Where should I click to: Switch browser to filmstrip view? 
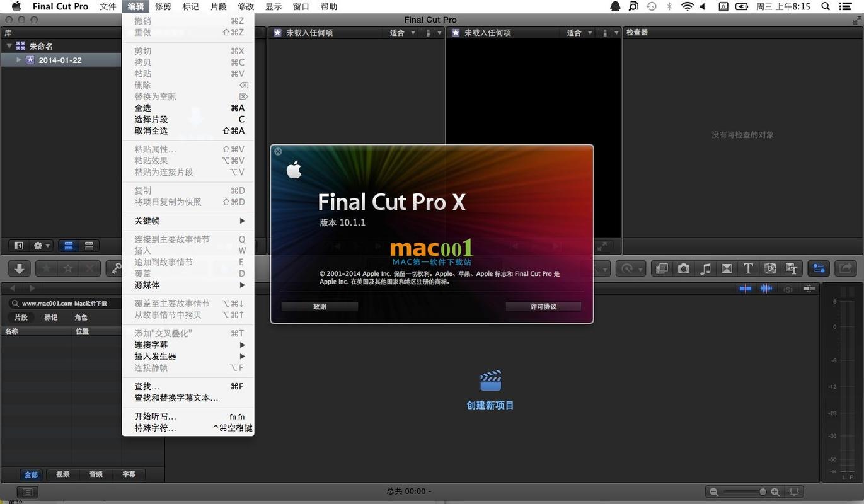[69, 246]
